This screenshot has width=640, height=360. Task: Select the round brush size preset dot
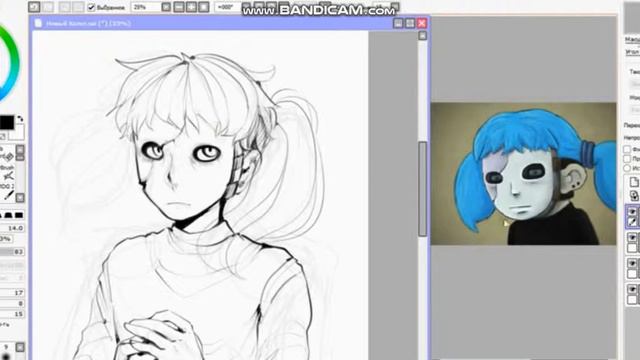[x=6, y=357]
